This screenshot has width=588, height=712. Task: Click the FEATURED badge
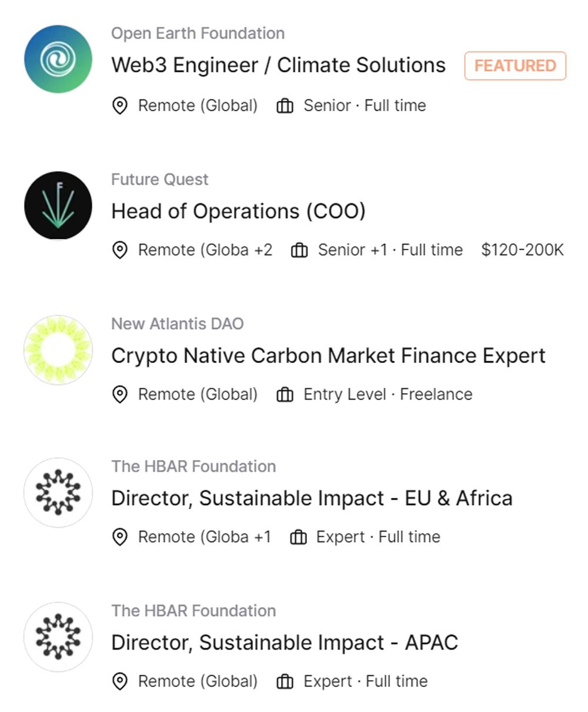[x=515, y=65]
